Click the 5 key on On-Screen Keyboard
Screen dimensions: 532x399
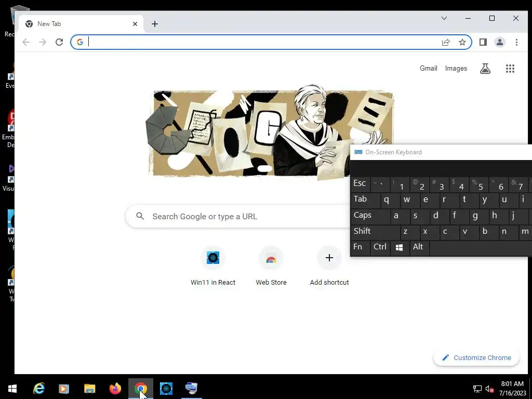pyautogui.click(x=478, y=184)
